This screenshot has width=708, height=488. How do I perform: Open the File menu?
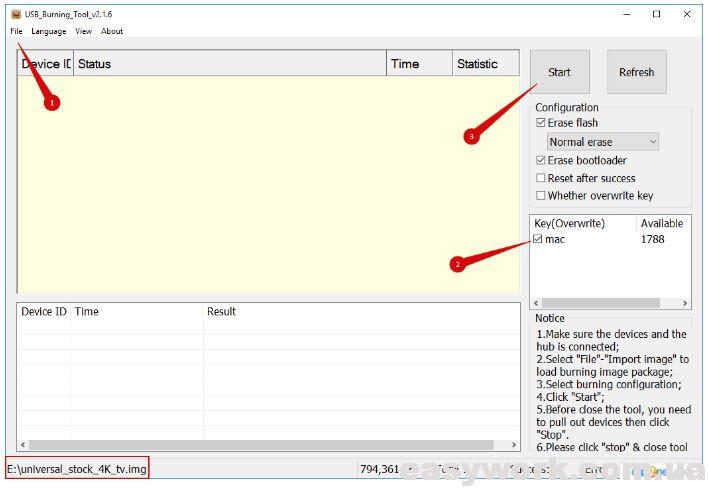coord(16,31)
